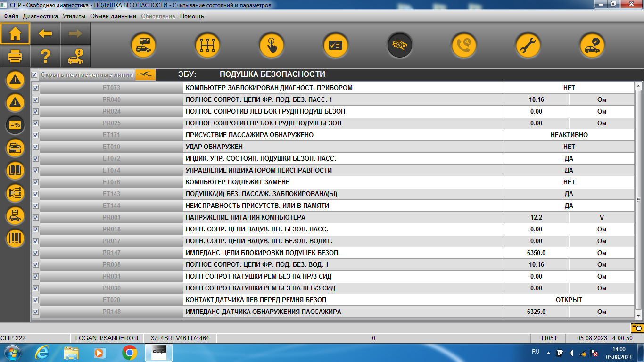Screen dimensions: 644x362
Task: Click the wiring diagram icon in the sidebar
Action: pos(15,193)
